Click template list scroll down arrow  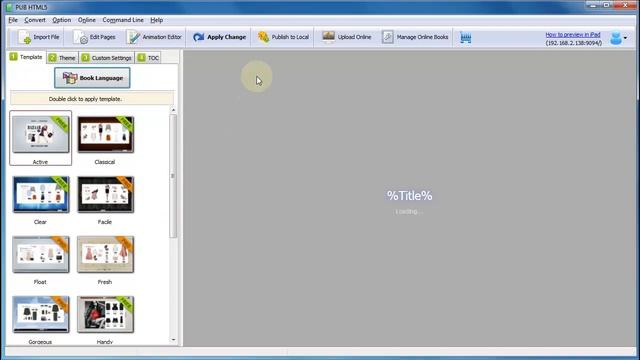tap(173, 340)
